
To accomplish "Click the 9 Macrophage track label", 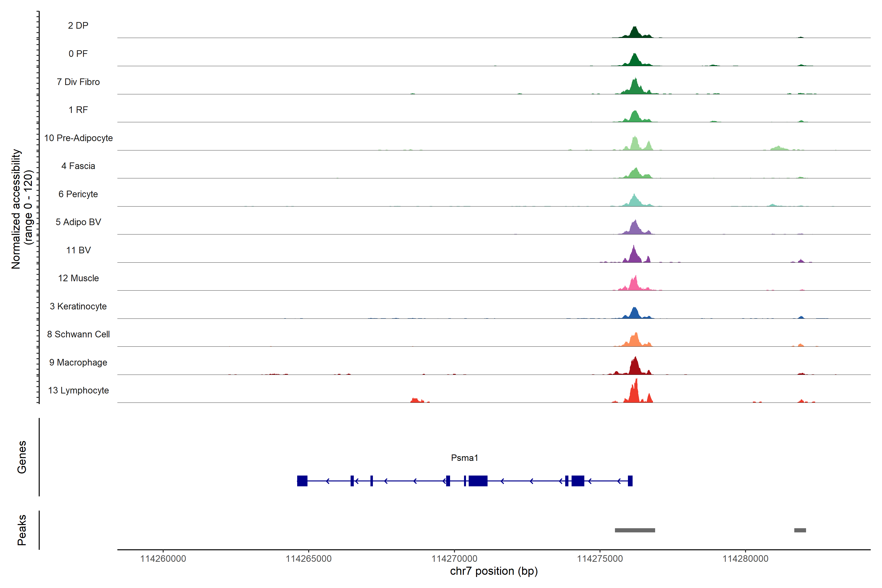I will click(x=78, y=363).
